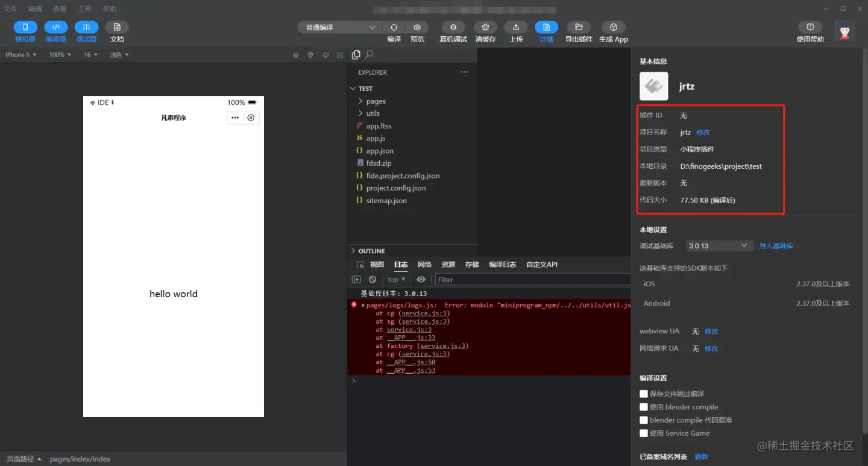
Task: Click 修改 link next to project name
Action: tap(703, 132)
